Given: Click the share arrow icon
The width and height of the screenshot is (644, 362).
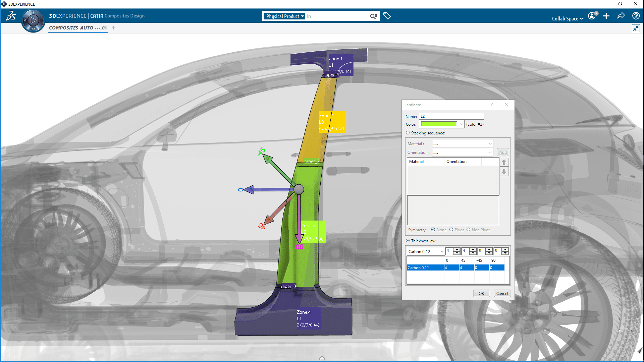Looking at the screenshot, I should [x=621, y=16].
